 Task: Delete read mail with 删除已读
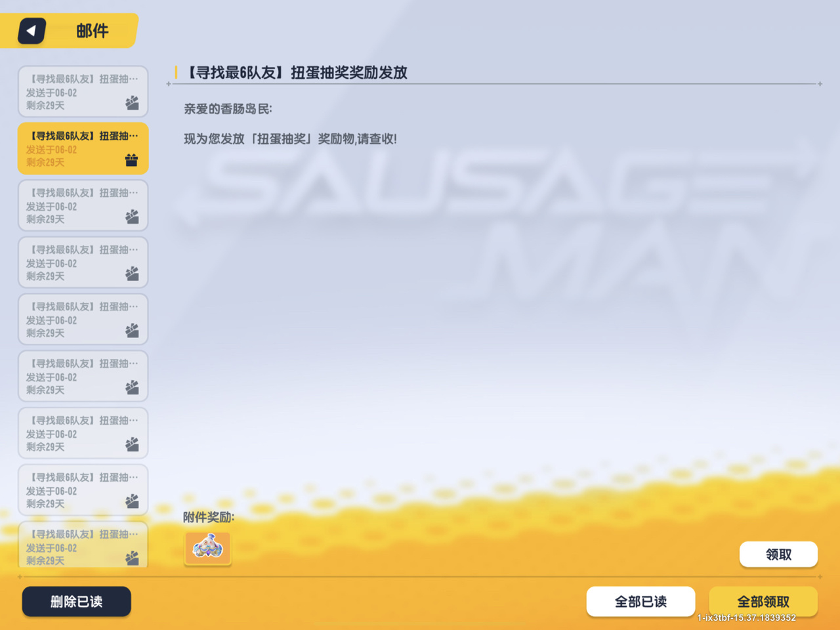[76, 601]
